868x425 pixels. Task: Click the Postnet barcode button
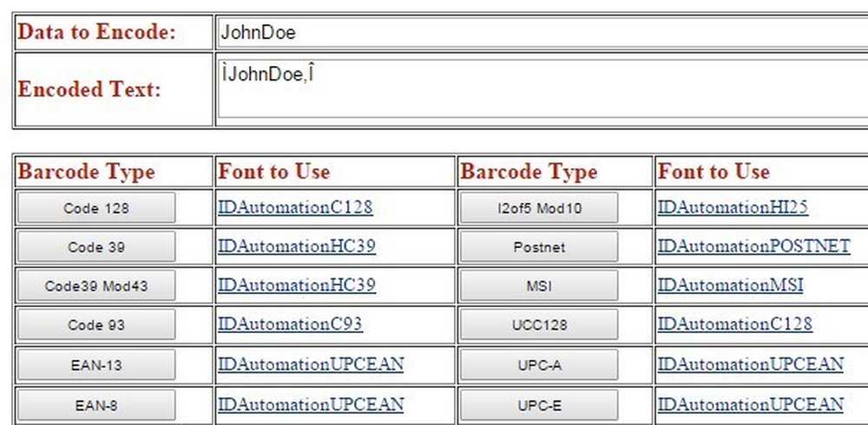(x=539, y=247)
